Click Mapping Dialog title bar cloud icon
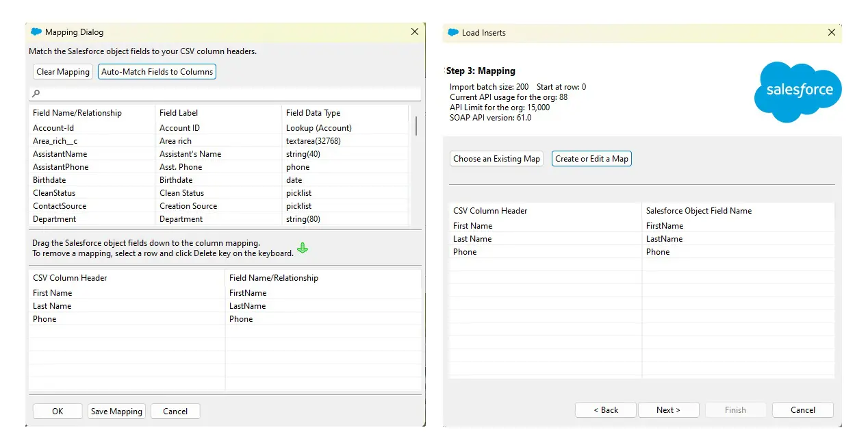Viewport: 868px width, 443px height. [36, 32]
